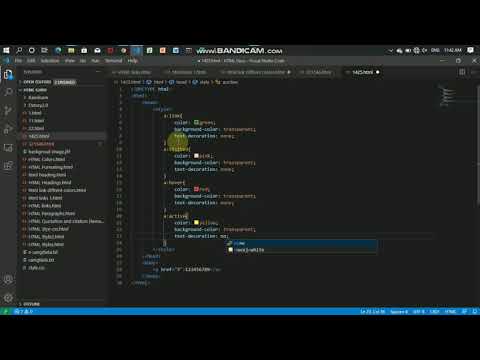Open the Terminal menu
The height and width of the screenshot is (360, 480).
pyautogui.click(x=113, y=61)
